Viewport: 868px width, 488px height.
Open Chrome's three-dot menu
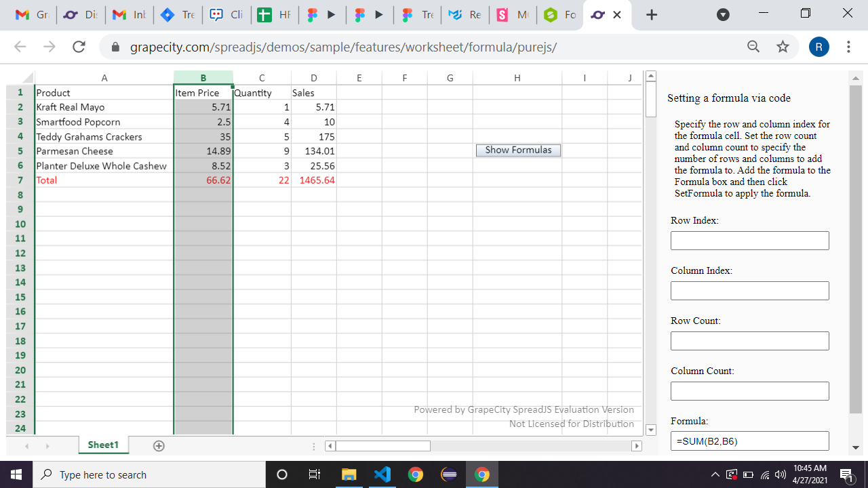847,47
